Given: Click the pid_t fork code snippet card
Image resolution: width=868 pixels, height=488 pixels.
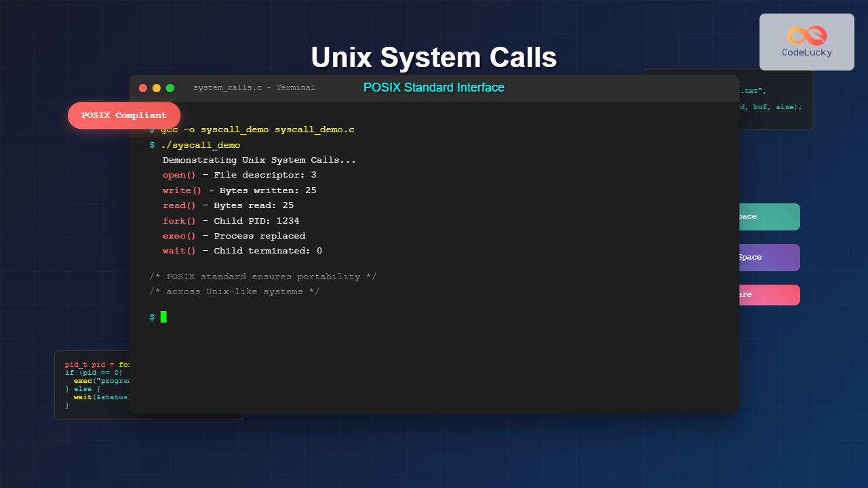Looking at the screenshot, I should pyautogui.click(x=93, y=384).
